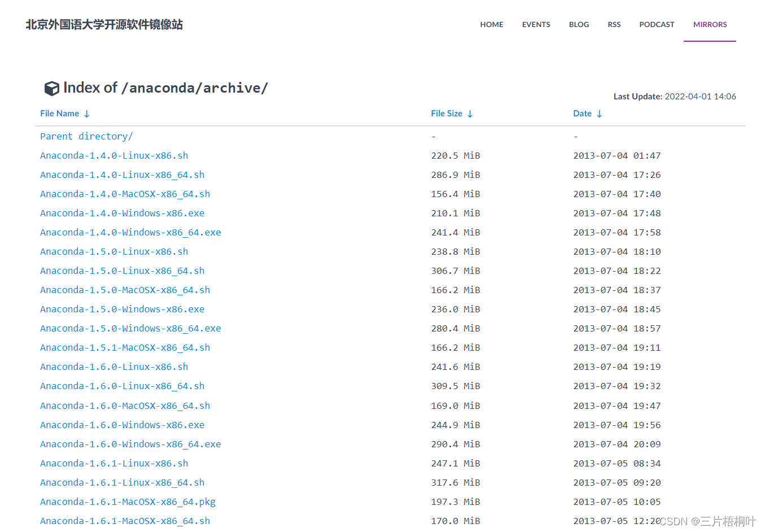Download Anaconda-1.6.0-Windows-x86_64.exe
765x532 pixels.
(x=130, y=444)
